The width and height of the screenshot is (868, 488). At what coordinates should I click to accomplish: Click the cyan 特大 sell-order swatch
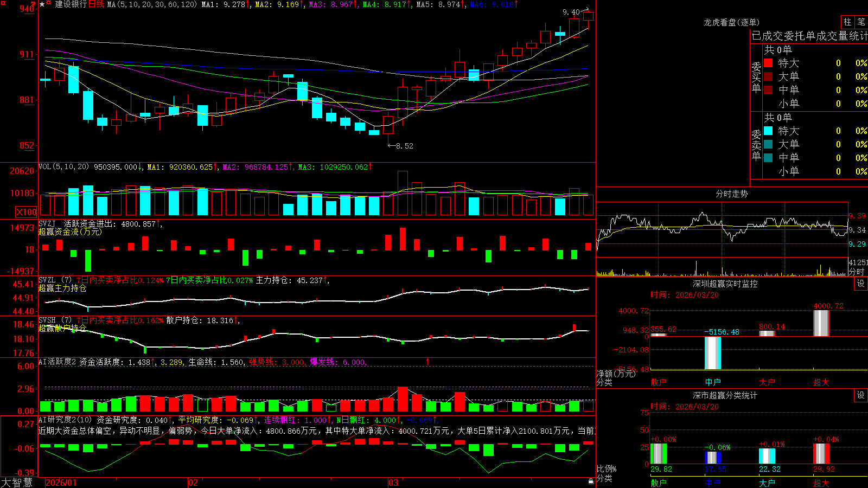(x=768, y=131)
